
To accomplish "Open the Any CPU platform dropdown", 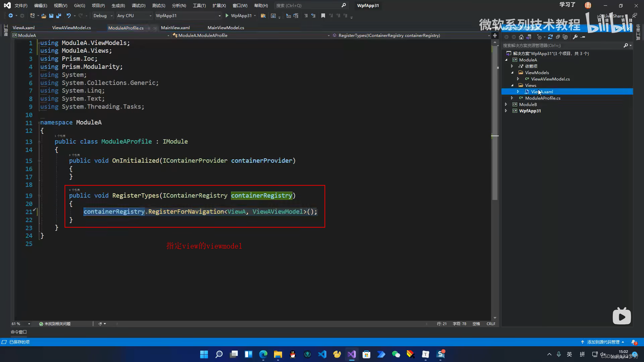I will click(x=134, y=16).
